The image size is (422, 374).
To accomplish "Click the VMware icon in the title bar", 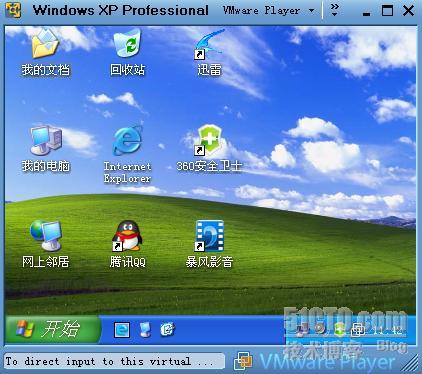I will pyautogui.click(x=13, y=10).
